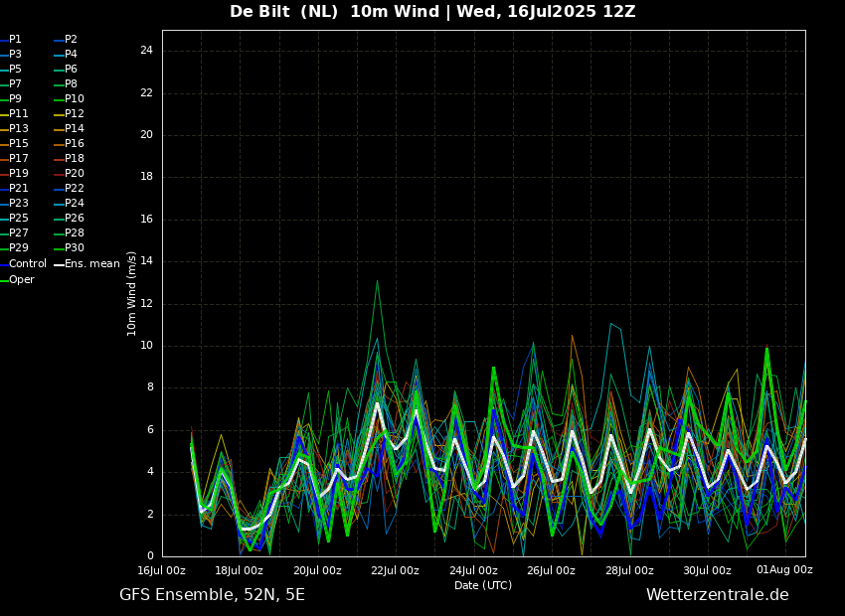
Task: Select the P17 legend entry
Action: [x=18, y=159]
